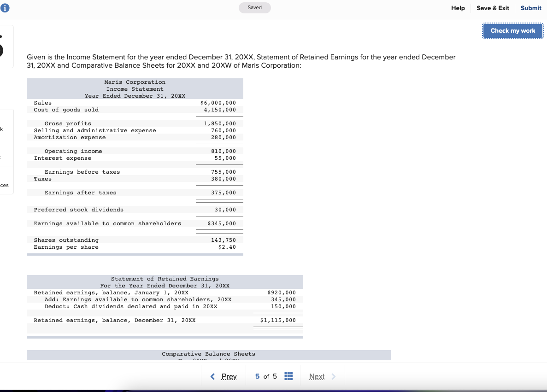This screenshot has height=392, width=547.
Task: Collapse the Income Statement panel
Action: tap(135, 89)
